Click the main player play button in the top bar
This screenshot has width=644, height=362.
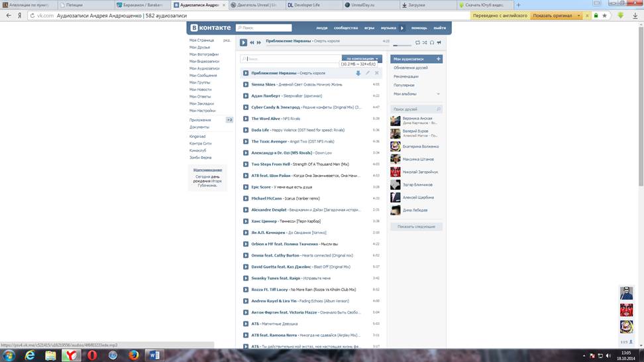243,42
